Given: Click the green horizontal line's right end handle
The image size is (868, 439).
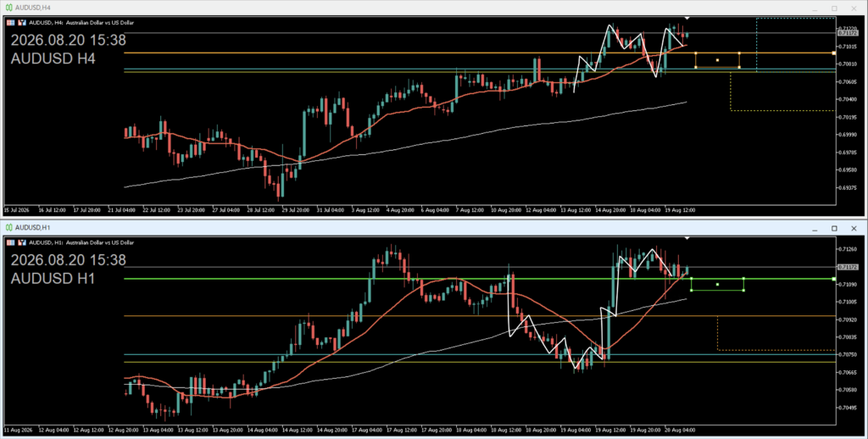Looking at the screenshot, I should click(834, 279).
